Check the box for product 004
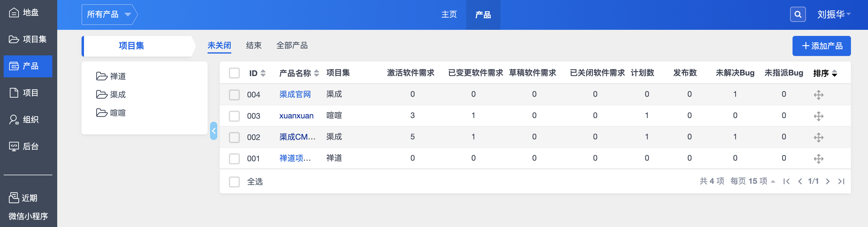Image resolution: width=868 pixels, height=227 pixels. 234,95
